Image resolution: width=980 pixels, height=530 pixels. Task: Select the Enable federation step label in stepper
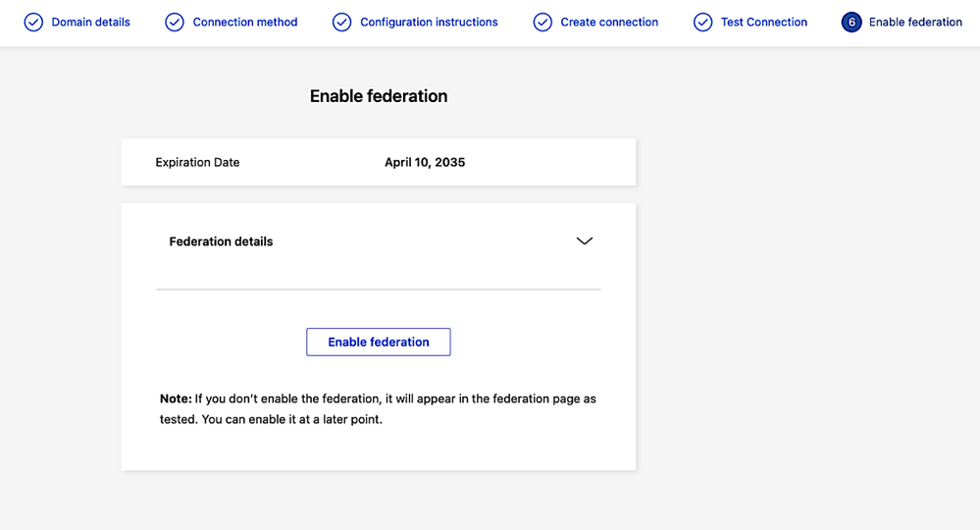point(915,22)
